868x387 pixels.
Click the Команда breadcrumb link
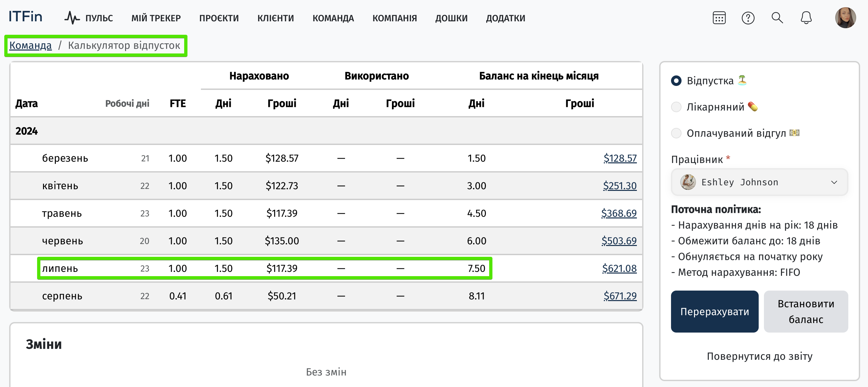click(x=30, y=46)
